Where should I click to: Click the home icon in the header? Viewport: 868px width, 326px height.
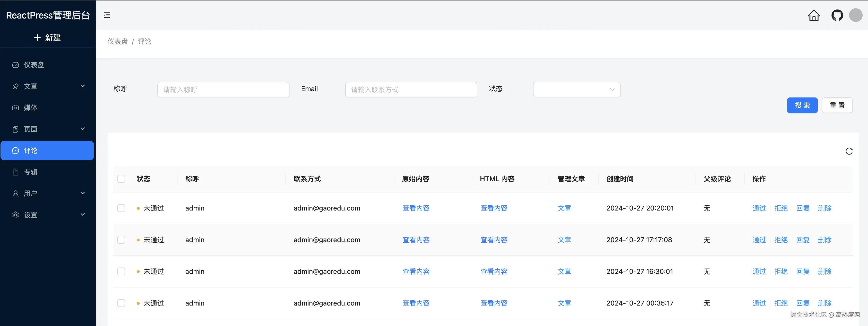pos(814,15)
